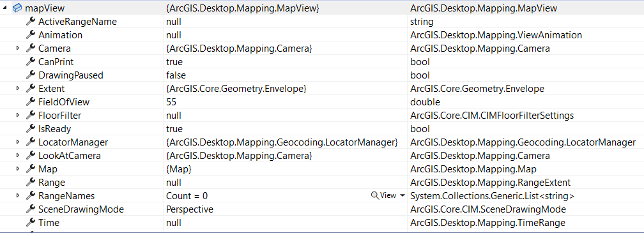The image size is (644, 233).
Task: Click the RangeNames value Count = 0
Action: pos(187,196)
